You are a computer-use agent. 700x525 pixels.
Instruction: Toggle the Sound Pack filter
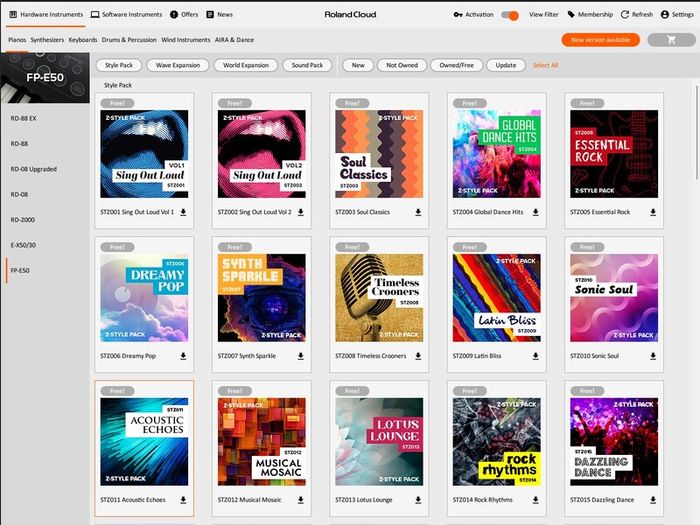(x=307, y=65)
